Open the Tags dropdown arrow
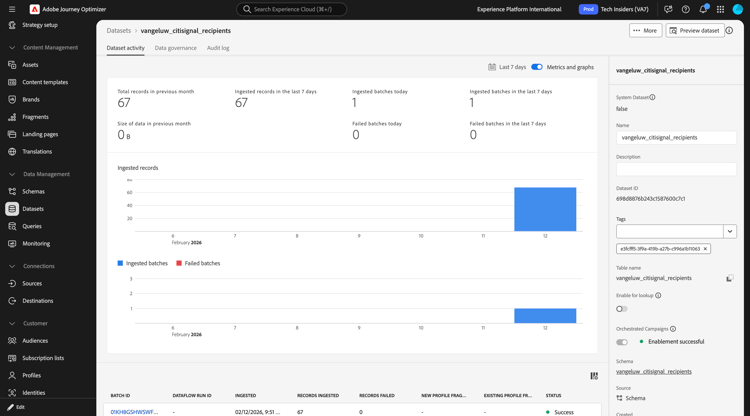Image resolution: width=750 pixels, height=416 pixels. 730,231
